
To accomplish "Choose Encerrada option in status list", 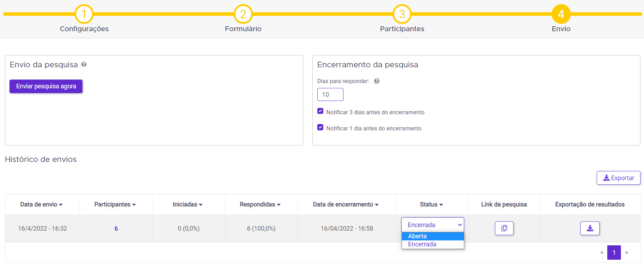I will (433, 244).
